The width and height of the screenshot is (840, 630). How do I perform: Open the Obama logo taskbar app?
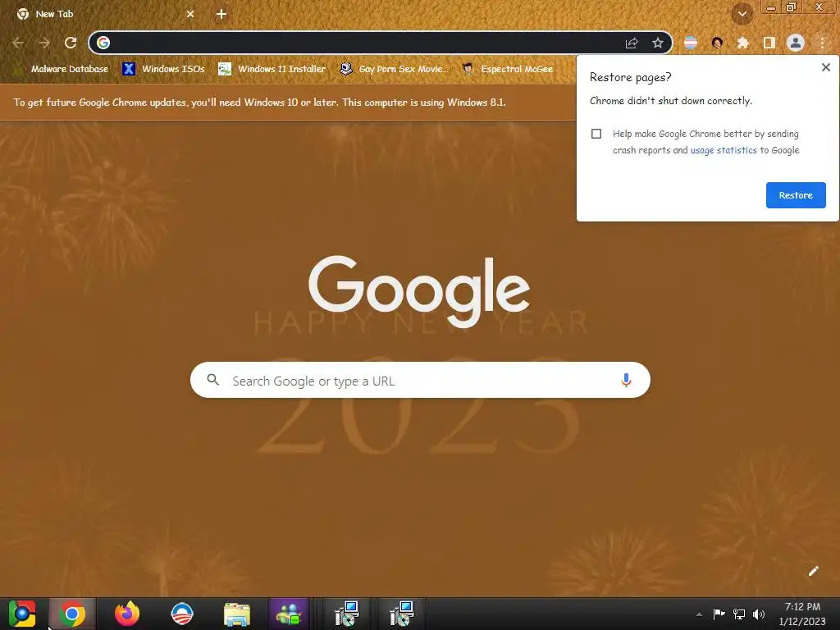coord(181,614)
